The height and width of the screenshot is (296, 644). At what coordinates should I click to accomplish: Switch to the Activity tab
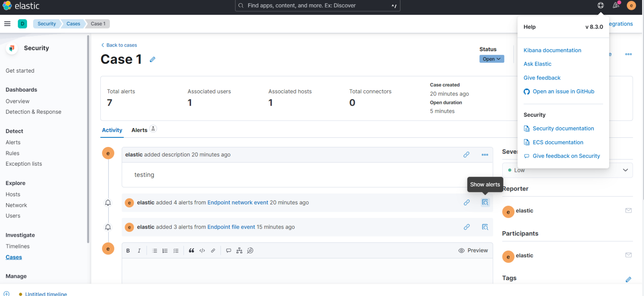tap(112, 130)
